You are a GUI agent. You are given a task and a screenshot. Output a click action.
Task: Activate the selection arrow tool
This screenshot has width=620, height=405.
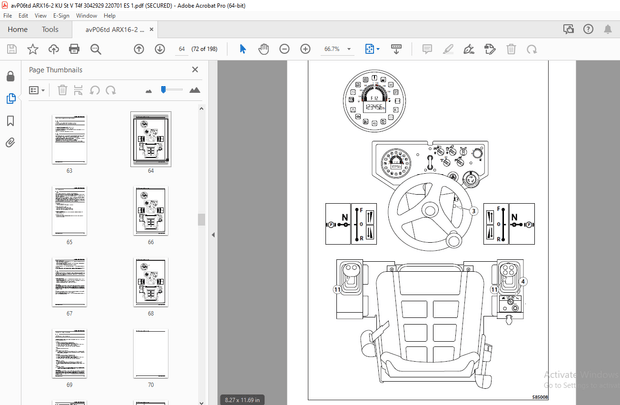[x=243, y=49]
